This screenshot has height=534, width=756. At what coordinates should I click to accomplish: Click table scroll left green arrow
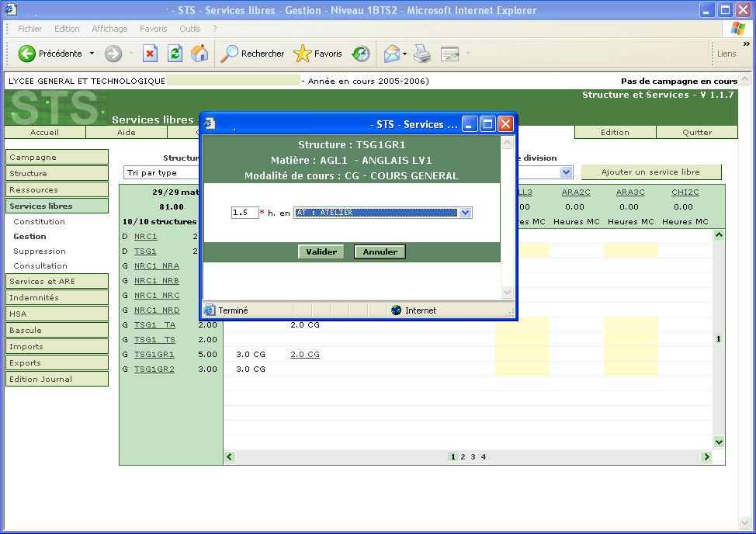click(x=230, y=457)
